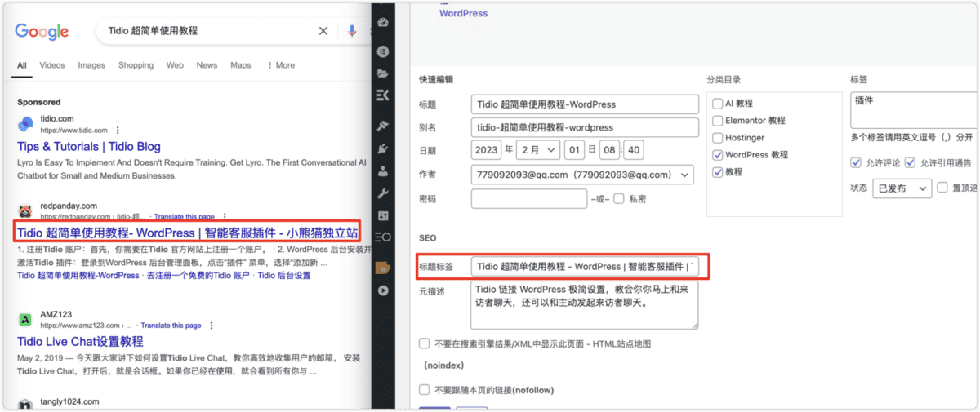Uncheck the WordPress 教程 category

[x=718, y=155]
